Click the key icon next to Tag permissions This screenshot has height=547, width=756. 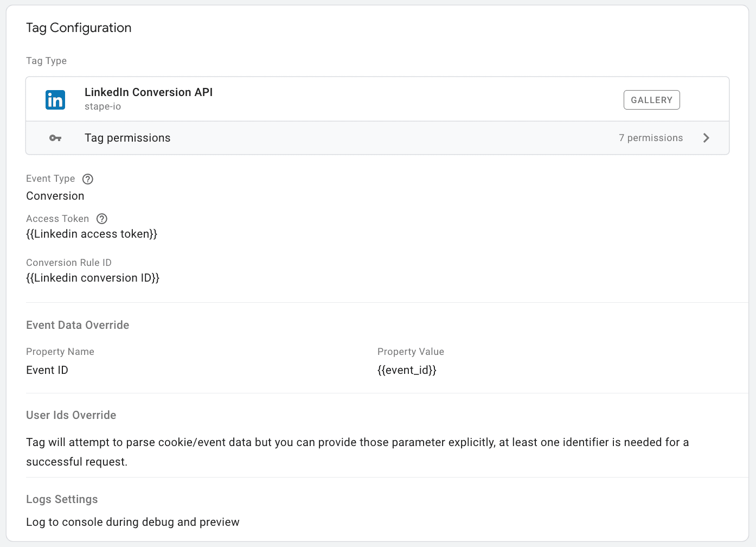(55, 138)
